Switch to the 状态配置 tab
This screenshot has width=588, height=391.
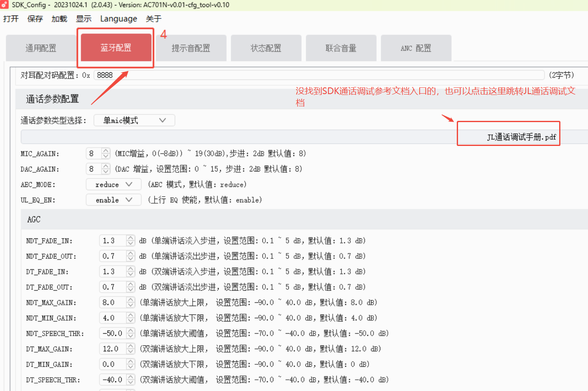point(266,48)
